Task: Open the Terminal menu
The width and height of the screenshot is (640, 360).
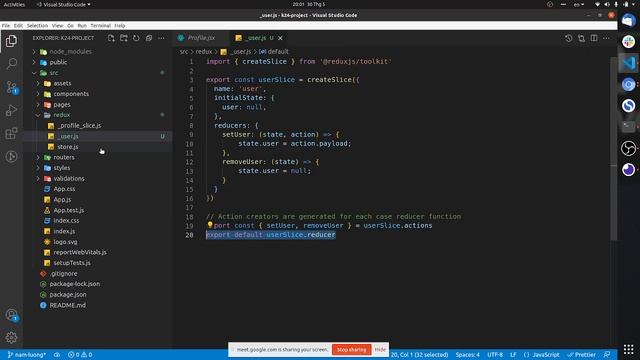Action: point(100,25)
